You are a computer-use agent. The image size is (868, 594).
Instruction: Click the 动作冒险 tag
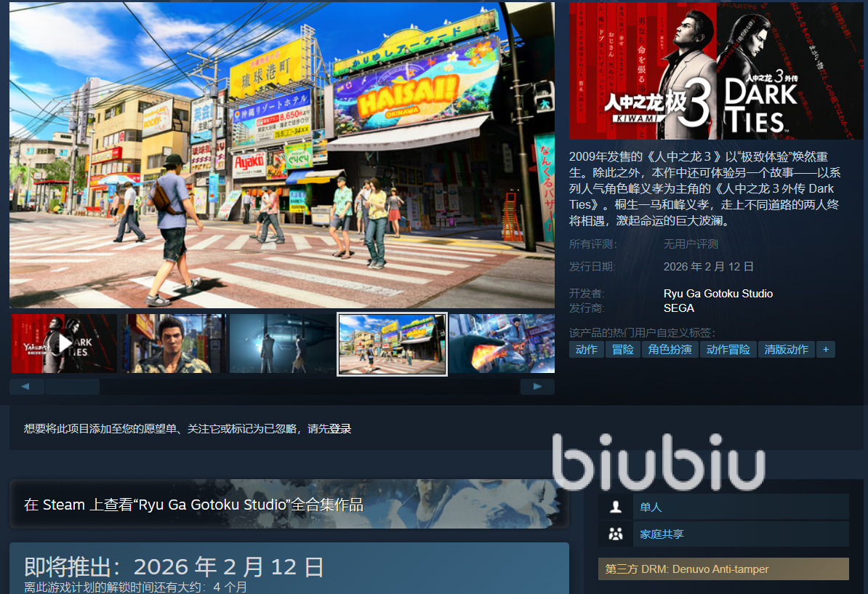coord(728,350)
